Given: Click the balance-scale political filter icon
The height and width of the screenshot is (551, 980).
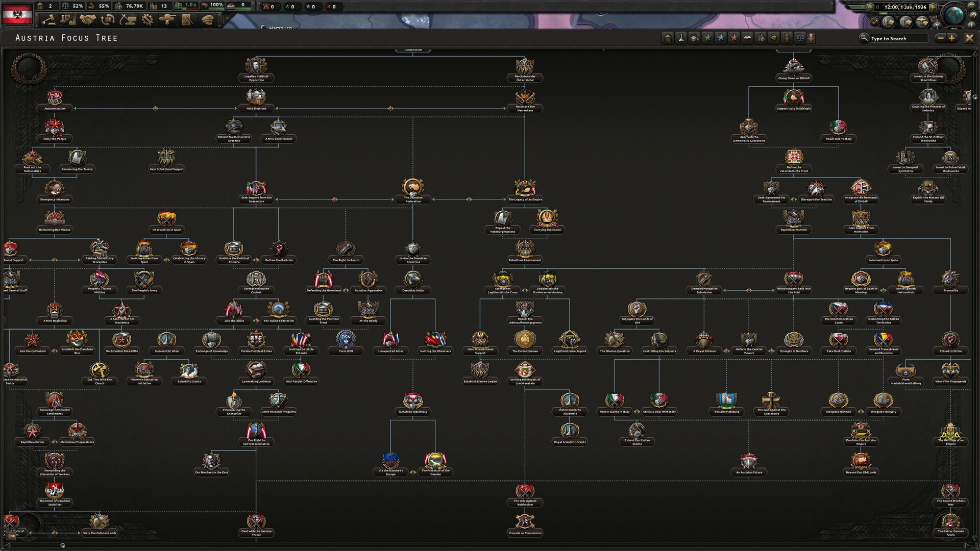Looking at the screenshot, I should click(800, 37).
